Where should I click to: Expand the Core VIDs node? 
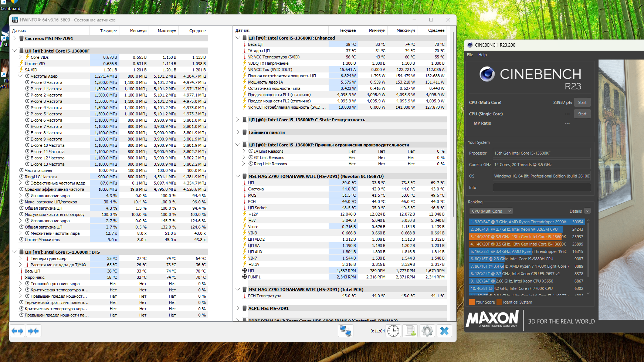20,57
